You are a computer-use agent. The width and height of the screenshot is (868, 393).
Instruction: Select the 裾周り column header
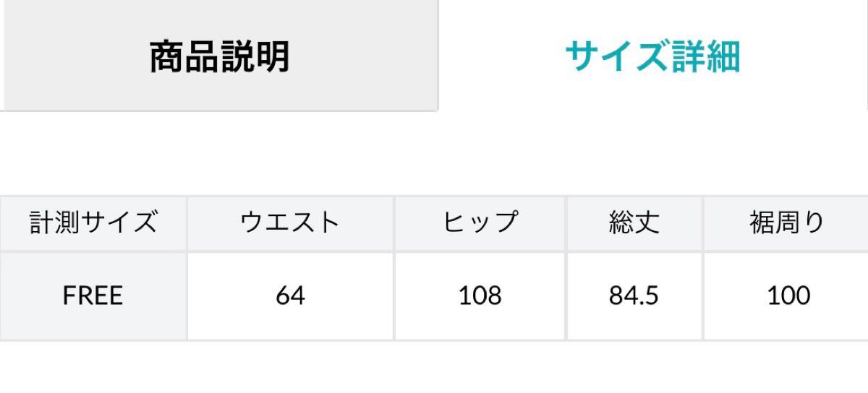787,223
